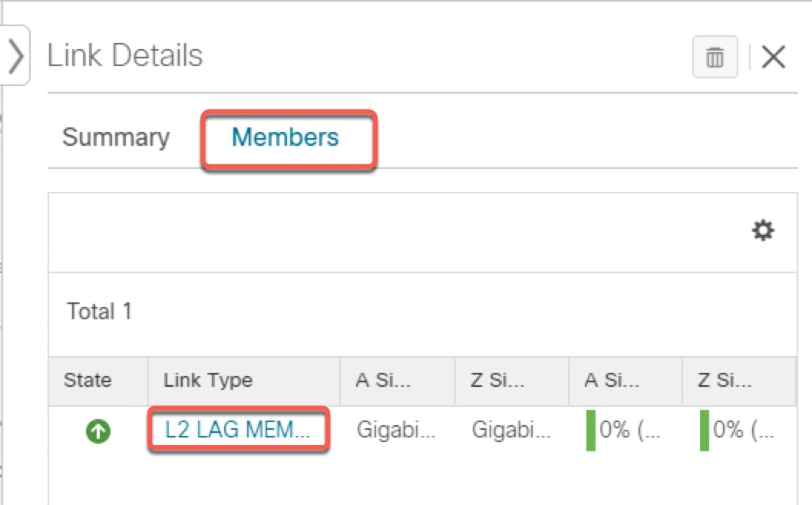Select the Members tab
812x505 pixels.
[285, 137]
